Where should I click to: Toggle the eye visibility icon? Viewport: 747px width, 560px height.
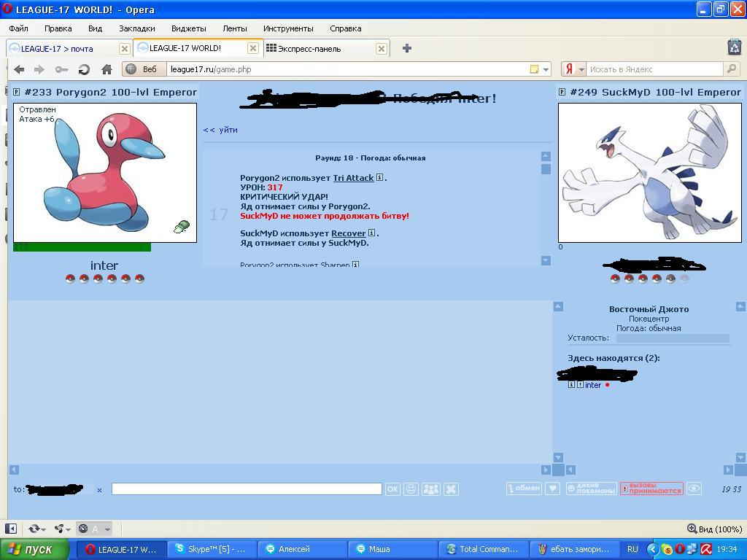pyautogui.click(x=694, y=488)
